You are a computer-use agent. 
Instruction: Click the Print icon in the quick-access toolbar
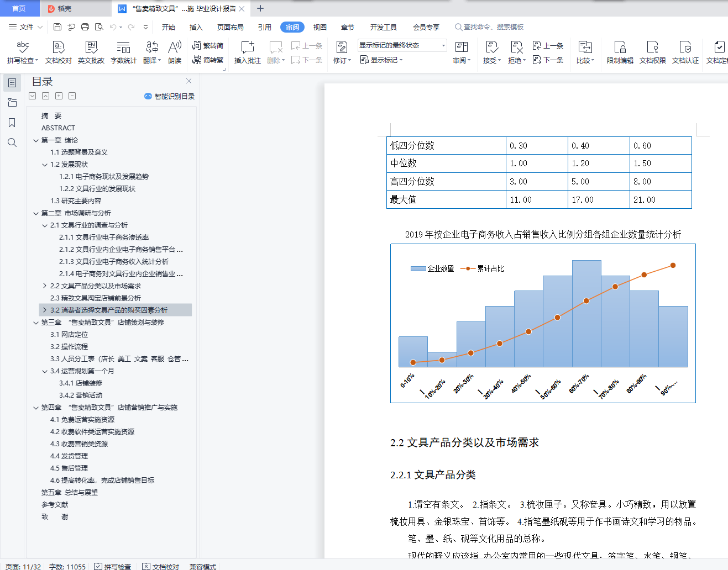(85, 27)
